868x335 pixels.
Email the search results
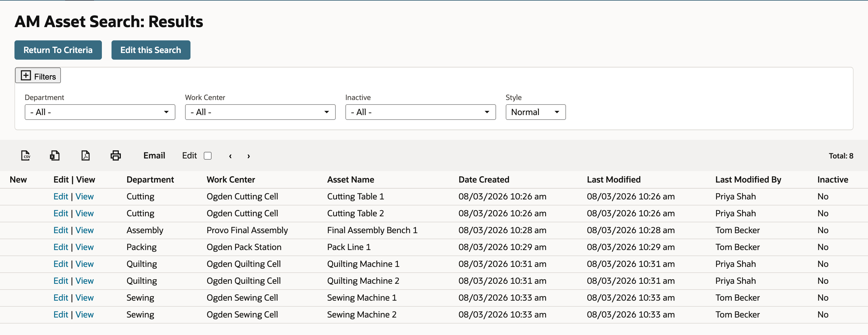(x=154, y=155)
